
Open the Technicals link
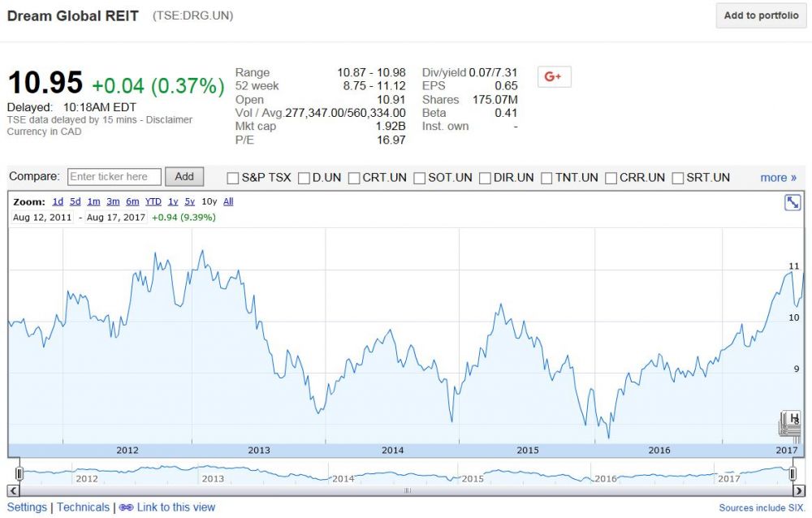coord(83,507)
